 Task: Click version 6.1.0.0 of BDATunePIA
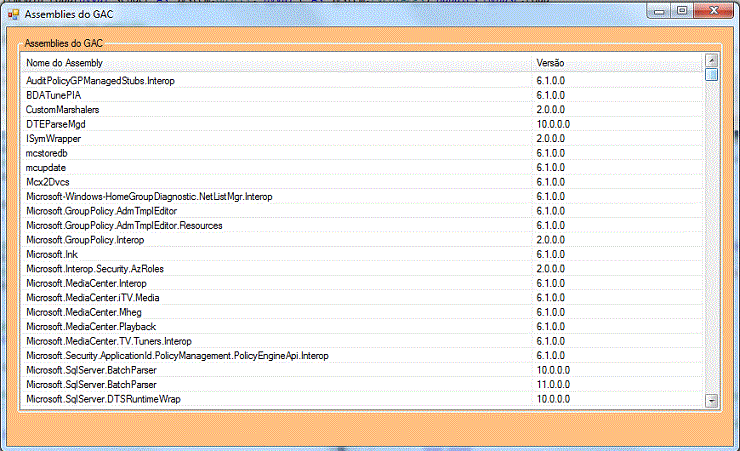551,95
